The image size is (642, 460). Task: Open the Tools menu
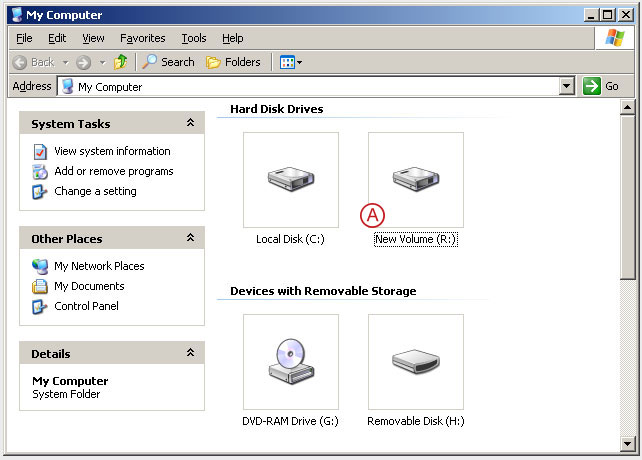tap(194, 38)
